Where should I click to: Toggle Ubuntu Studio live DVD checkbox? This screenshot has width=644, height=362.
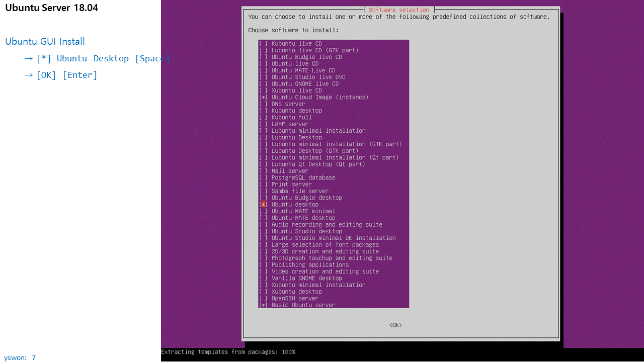tap(263, 77)
